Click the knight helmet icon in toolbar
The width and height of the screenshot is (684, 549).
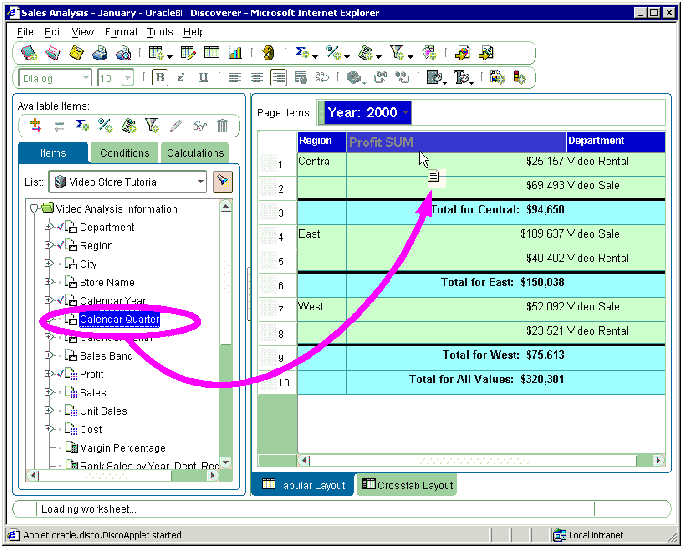coord(268,53)
